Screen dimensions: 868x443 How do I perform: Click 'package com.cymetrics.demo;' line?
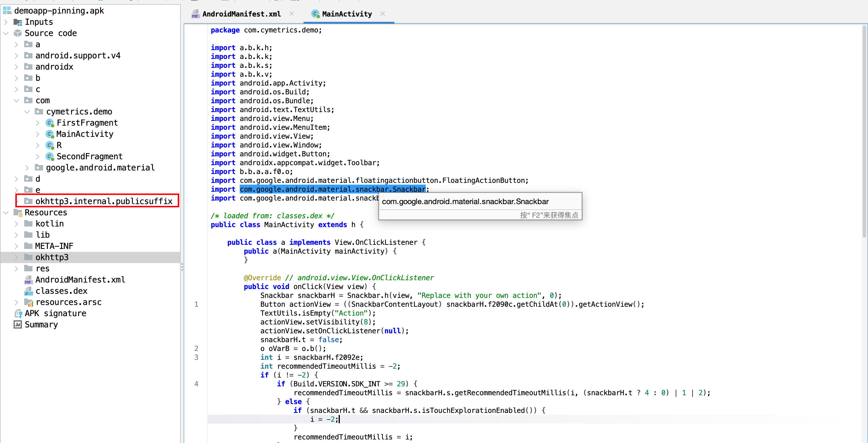pyautogui.click(x=266, y=30)
